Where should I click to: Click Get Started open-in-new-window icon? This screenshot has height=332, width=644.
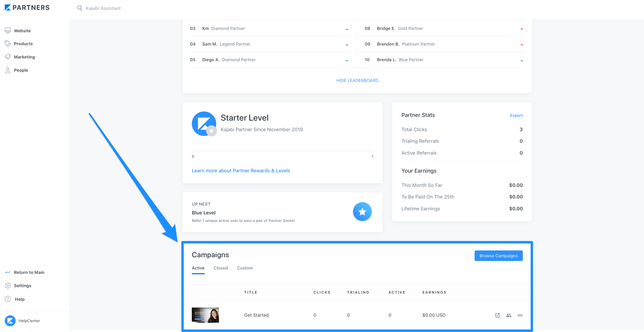(497, 315)
